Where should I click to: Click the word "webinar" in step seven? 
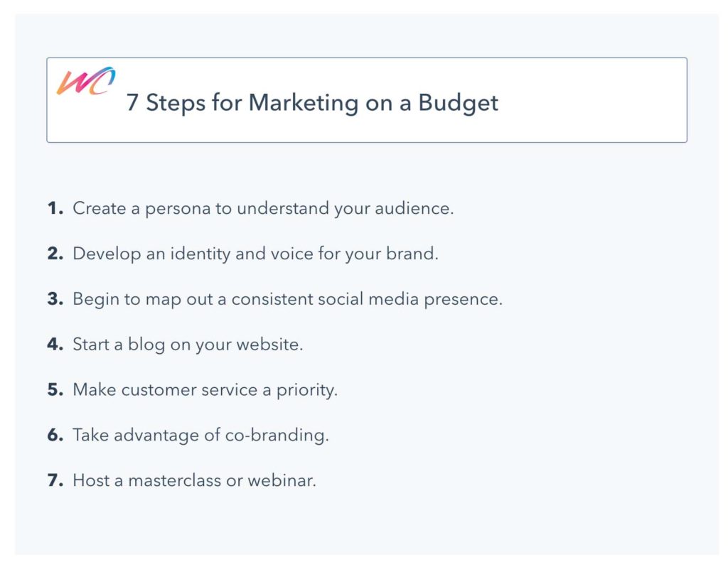pyautogui.click(x=280, y=480)
